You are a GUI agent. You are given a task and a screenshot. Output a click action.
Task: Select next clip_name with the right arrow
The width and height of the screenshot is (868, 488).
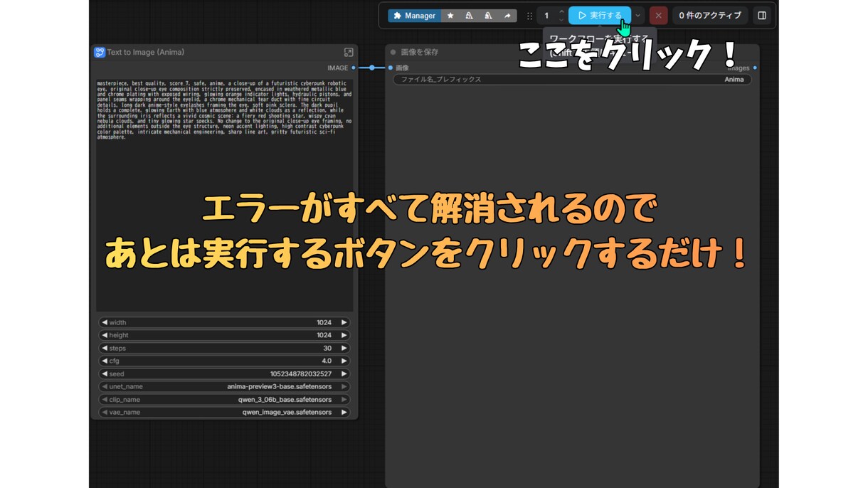(344, 399)
